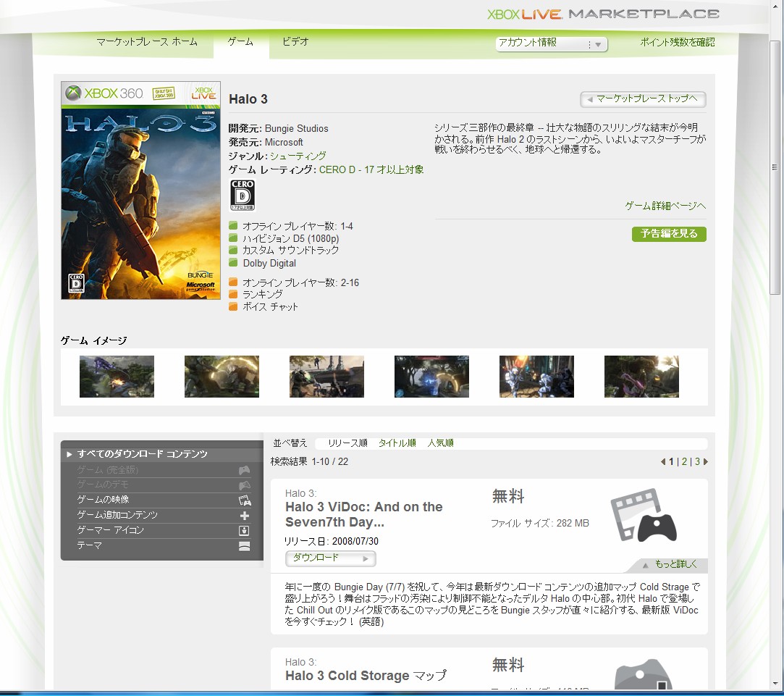Image resolution: width=784 pixels, height=696 pixels.
Task: Click 開発元: Bungie Studios text
Action: (x=279, y=129)
